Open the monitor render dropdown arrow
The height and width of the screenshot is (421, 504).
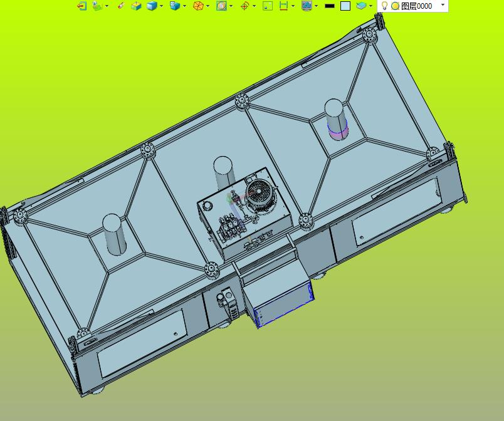[x=317, y=6]
